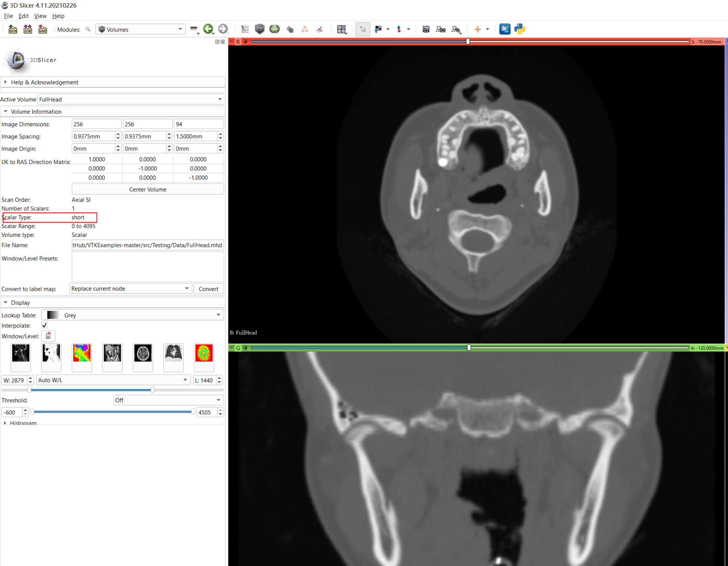Toggle the Interpolate checkbox
This screenshot has width=728, height=566.
click(x=44, y=325)
